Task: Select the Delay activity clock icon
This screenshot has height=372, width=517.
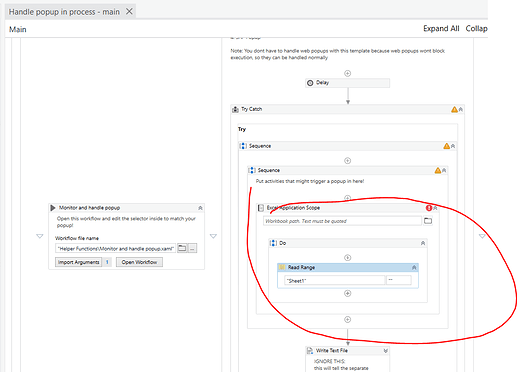Action: 310,83
